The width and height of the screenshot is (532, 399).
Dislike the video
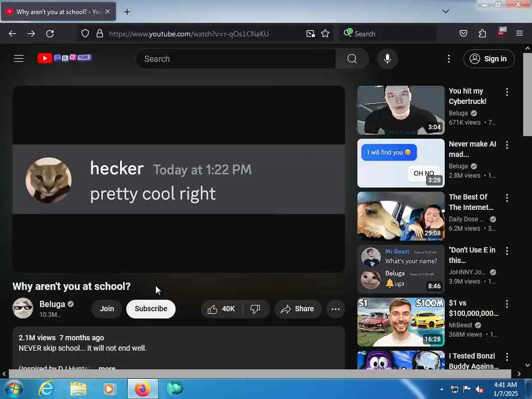255,309
